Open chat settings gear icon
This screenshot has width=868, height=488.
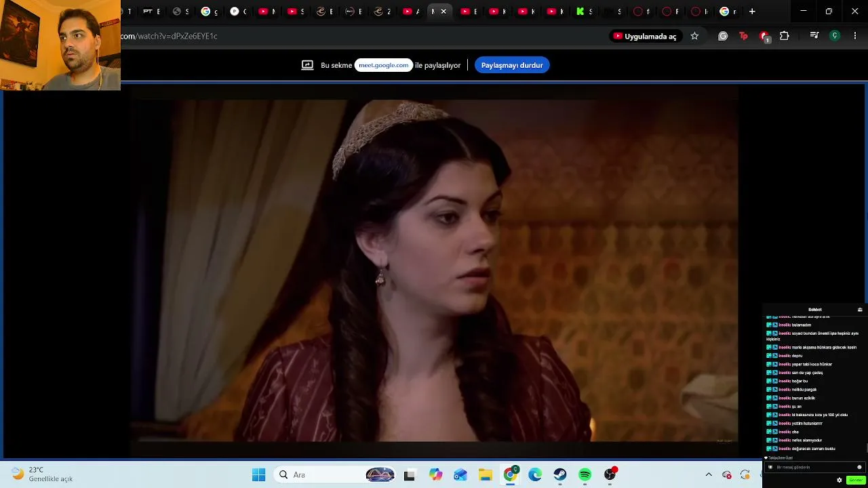[x=840, y=481]
